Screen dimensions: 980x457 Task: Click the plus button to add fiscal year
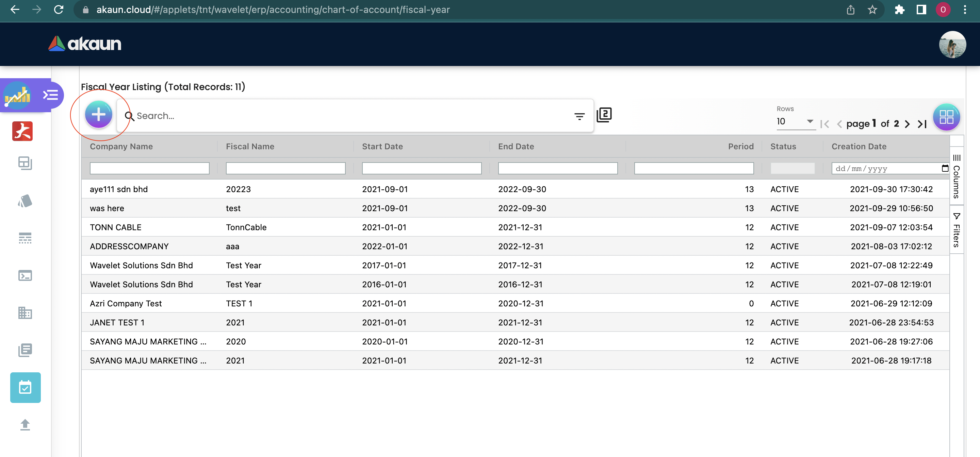pos(99,115)
